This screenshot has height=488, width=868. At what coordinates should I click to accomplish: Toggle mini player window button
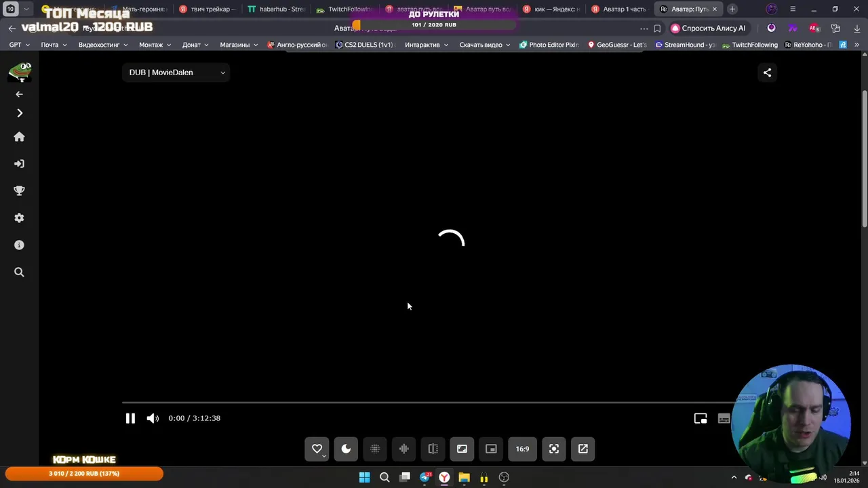coord(491,449)
